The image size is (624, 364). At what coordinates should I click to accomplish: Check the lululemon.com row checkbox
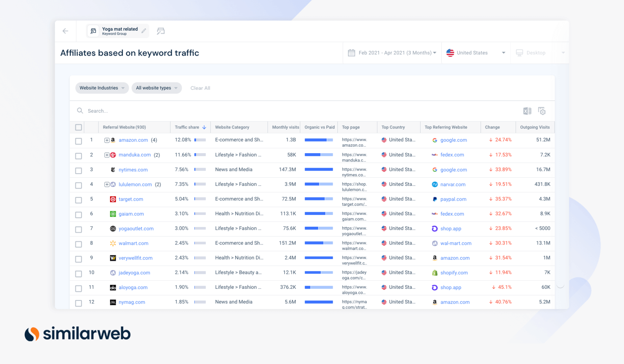pyautogui.click(x=79, y=185)
